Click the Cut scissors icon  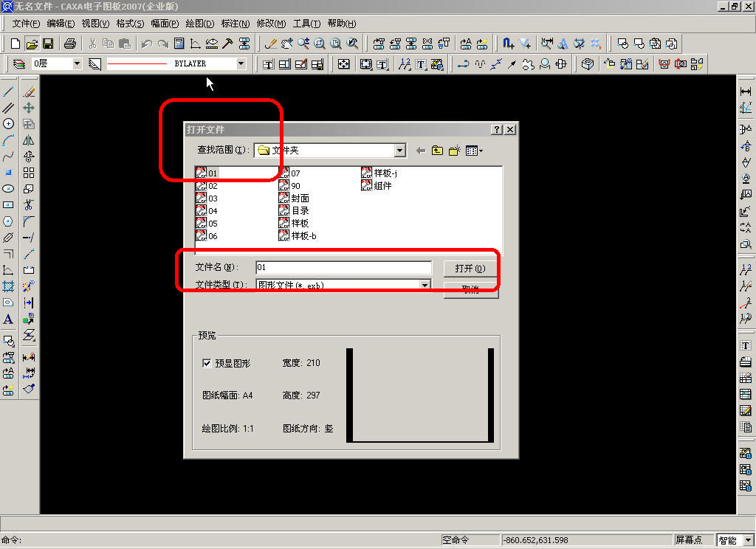(x=92, y=44)
